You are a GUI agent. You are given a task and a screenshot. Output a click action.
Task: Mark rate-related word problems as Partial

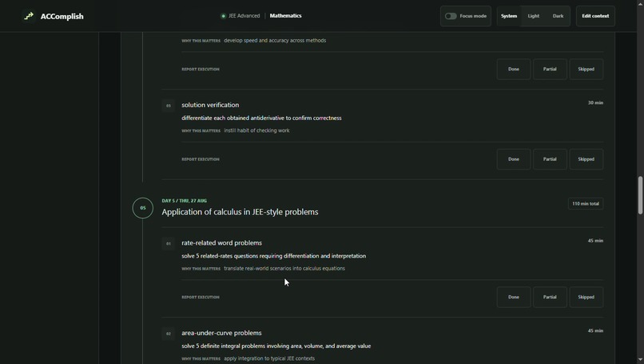tap(550, 297)
